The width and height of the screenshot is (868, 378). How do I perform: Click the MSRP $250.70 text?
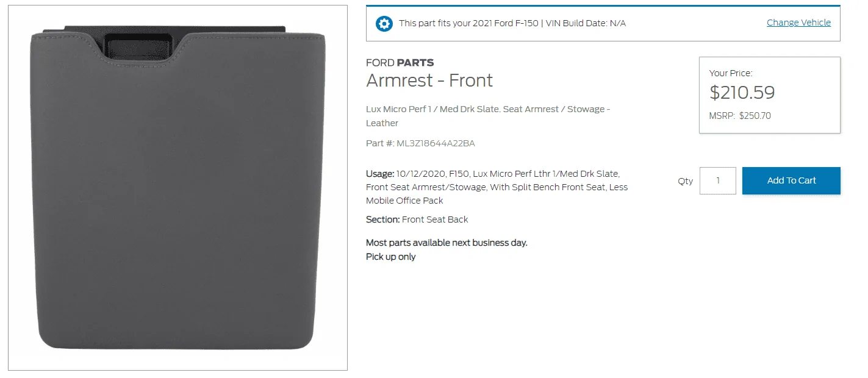pos(740,116)
